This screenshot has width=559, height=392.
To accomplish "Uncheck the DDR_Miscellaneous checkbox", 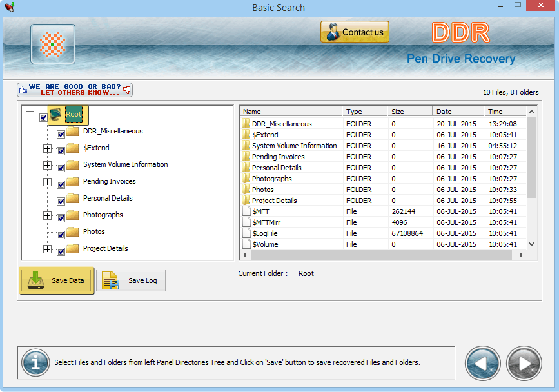I will click(x=61, y=134).
